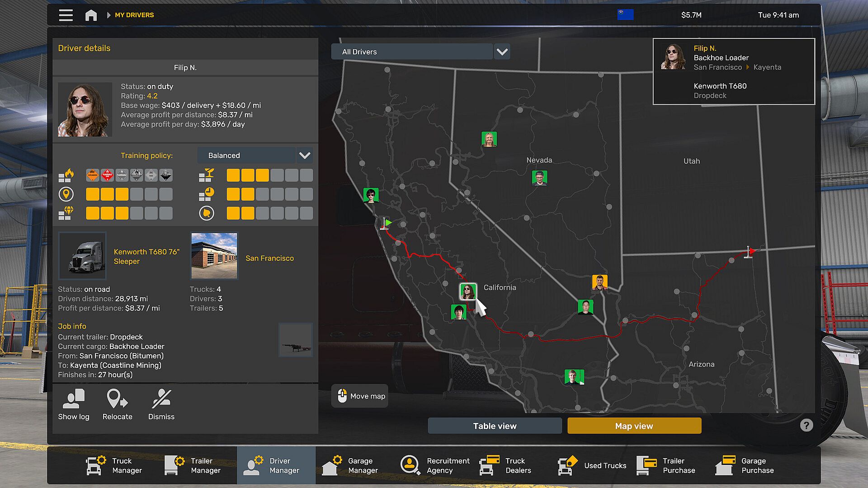This screenshot has width=868, height=488.
Task: Open Recruitment Agency
Action: point(435,465)
